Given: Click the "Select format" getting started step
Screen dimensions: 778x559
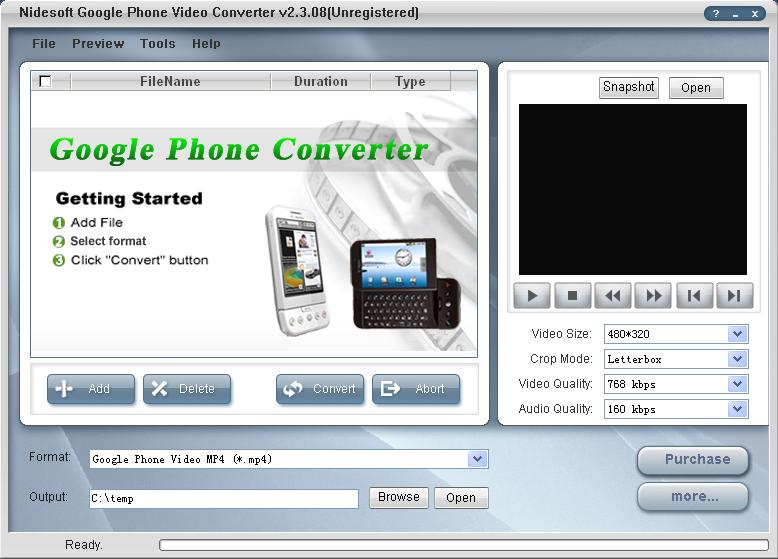Looking at the screenshot, I should tap(108, 241).
